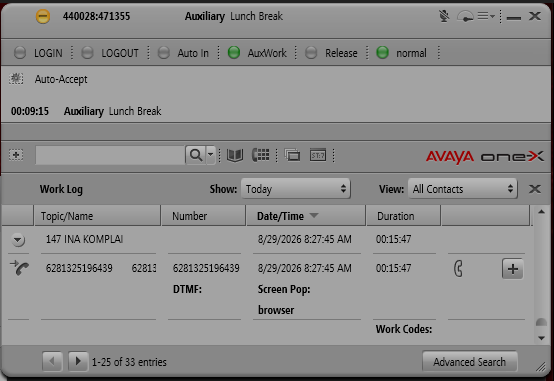Add 6281325196439 as contact with plus button
The height and width of the screenshot is (381, 554).
(x=512, y=269)
